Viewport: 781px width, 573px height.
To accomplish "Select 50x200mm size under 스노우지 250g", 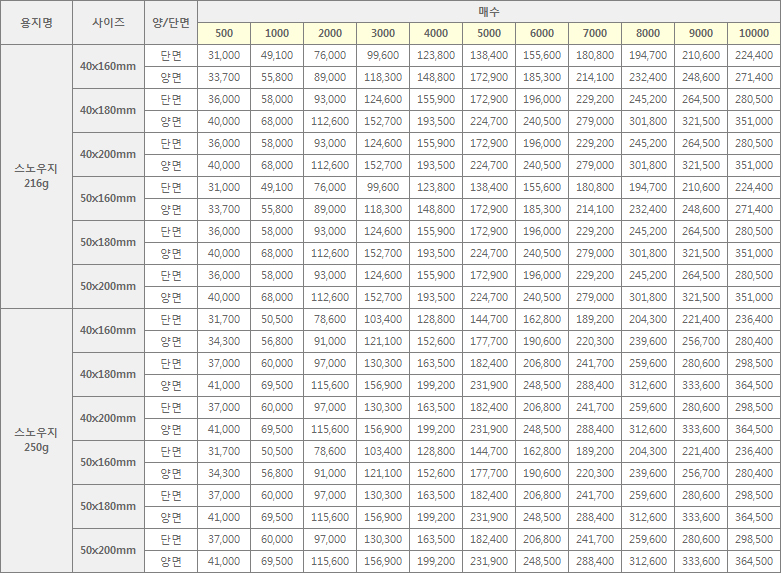I will tap(108, 550).
